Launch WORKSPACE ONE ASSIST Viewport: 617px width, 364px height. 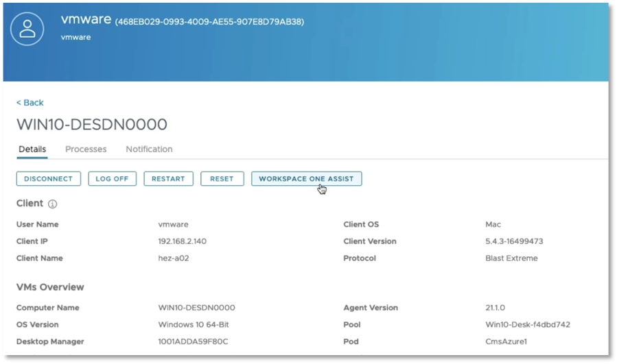click(x=307, y=178)
